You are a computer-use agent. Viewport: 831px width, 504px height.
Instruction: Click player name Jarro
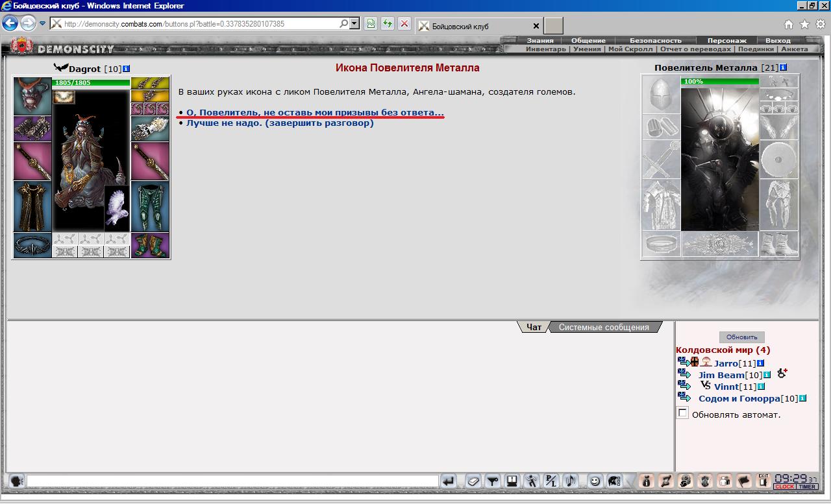(x=726, y=364)
